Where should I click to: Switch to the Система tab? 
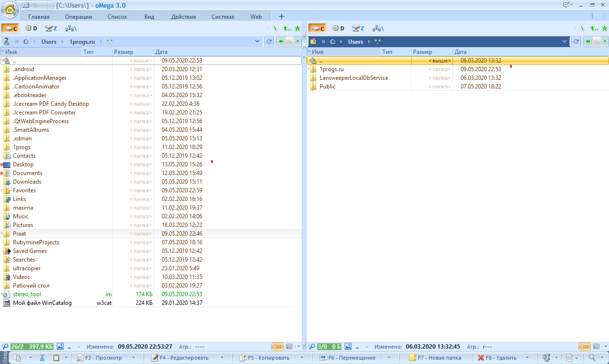click(x=222, y=17)
